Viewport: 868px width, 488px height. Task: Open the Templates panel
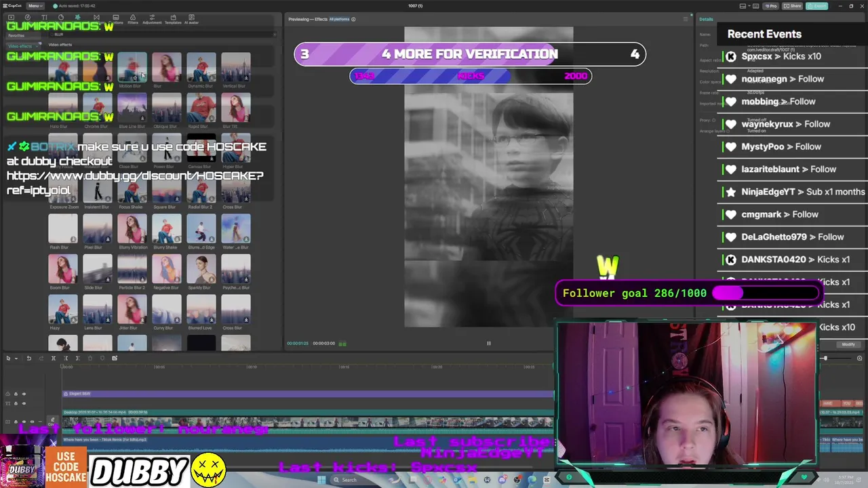[x=173, y=19]
